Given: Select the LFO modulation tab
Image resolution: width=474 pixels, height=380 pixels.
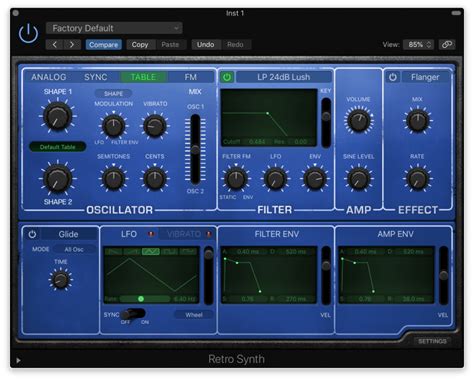Looking at the screenshot, I should point(129,234).
